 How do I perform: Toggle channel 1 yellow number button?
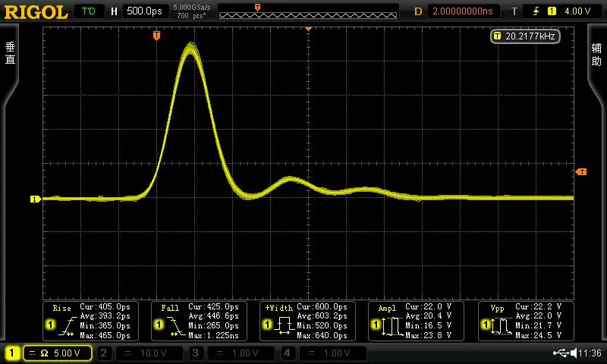coord(11,353)
